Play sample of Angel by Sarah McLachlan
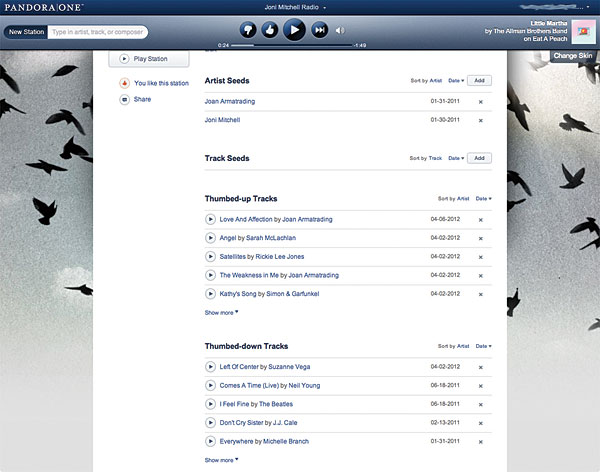Image resolution: width=600 pixels, height=472 pixels. coord(210,238)
